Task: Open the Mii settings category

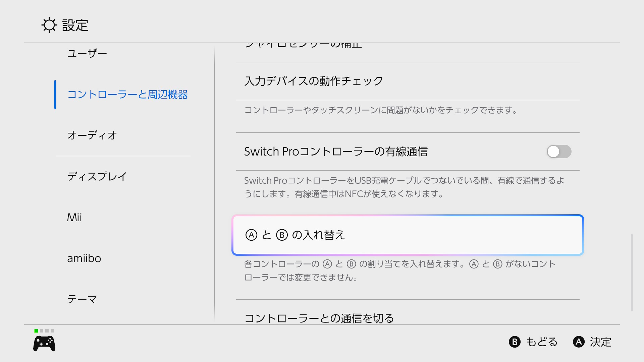Action: [x=74, y=217]
